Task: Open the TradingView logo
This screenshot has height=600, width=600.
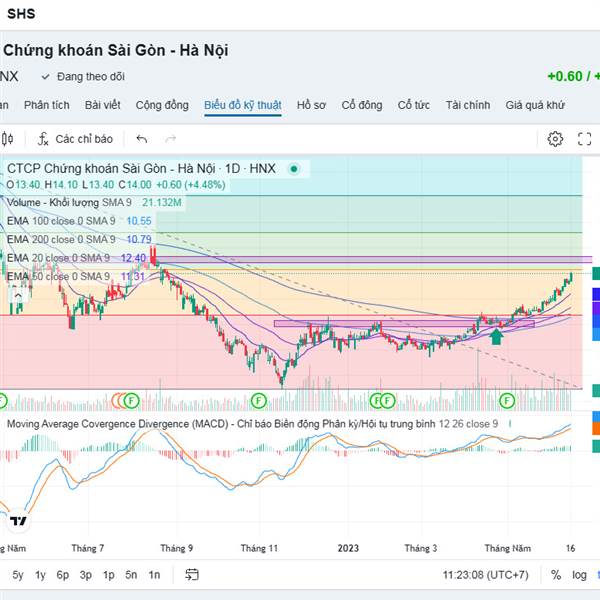Action: coord(18,521)
